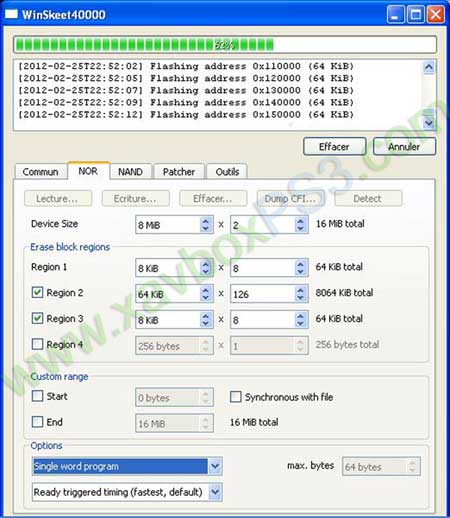The image size is (450, 518).
Task: Enable the custom range Start checkbox
Action: tap(37, 396)
